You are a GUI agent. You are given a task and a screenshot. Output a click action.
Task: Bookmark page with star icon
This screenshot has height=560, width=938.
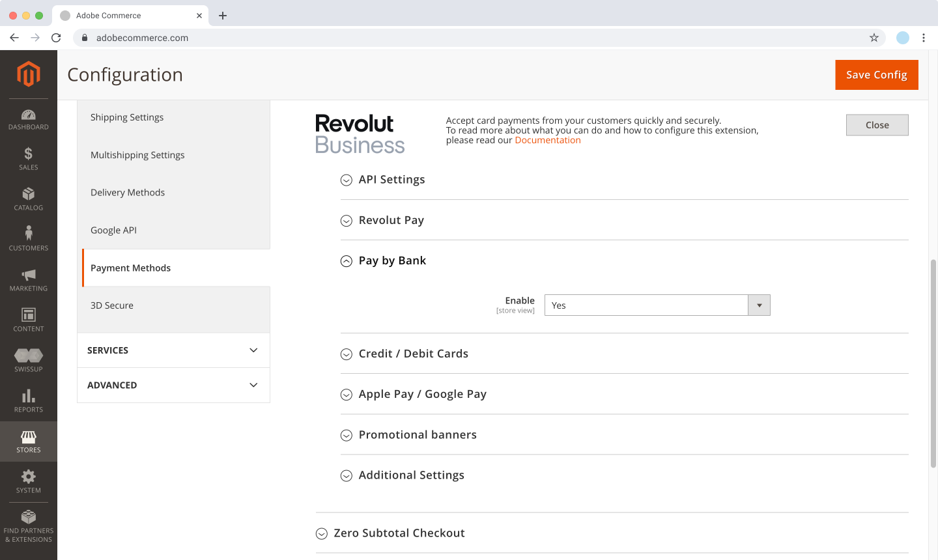click(x=874, y=38)
